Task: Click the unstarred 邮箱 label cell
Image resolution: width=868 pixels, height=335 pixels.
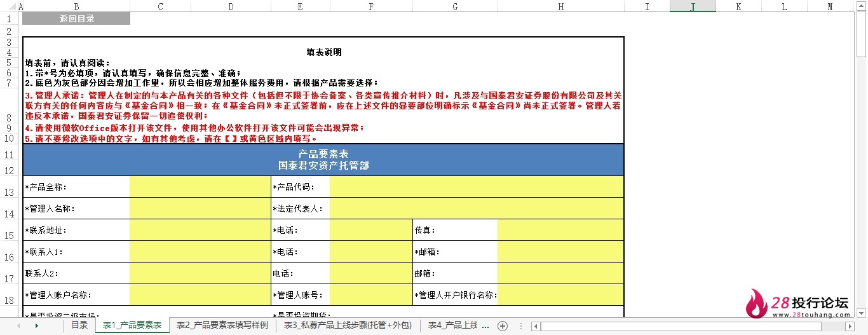Action: (455, 273)
